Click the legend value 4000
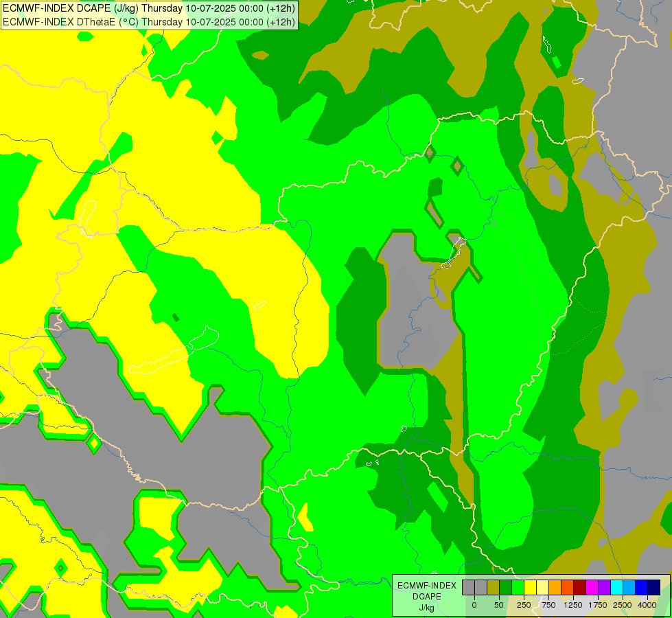 coord(647,605)
